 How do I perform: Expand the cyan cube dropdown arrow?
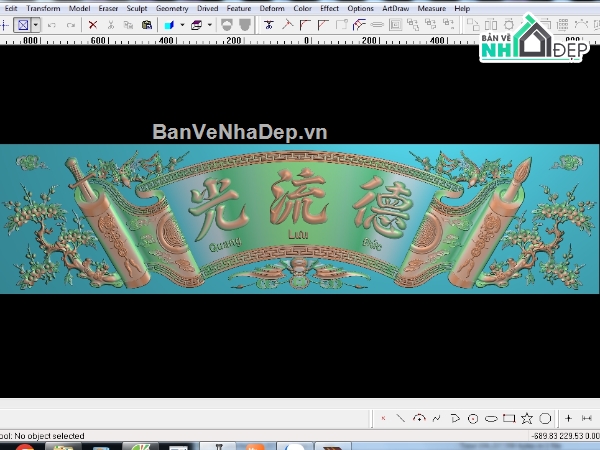(182, 25)
